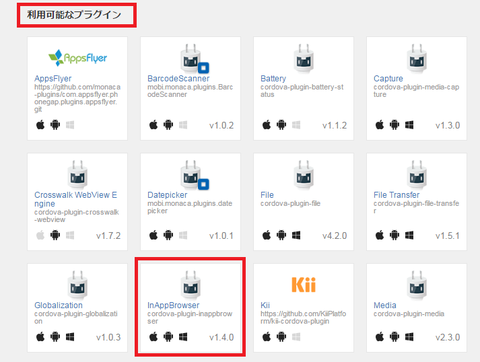Click the Apple icon on Media card
Viewport: 480px width, 362px height.
pyautogui.click(x=380, y=337)
